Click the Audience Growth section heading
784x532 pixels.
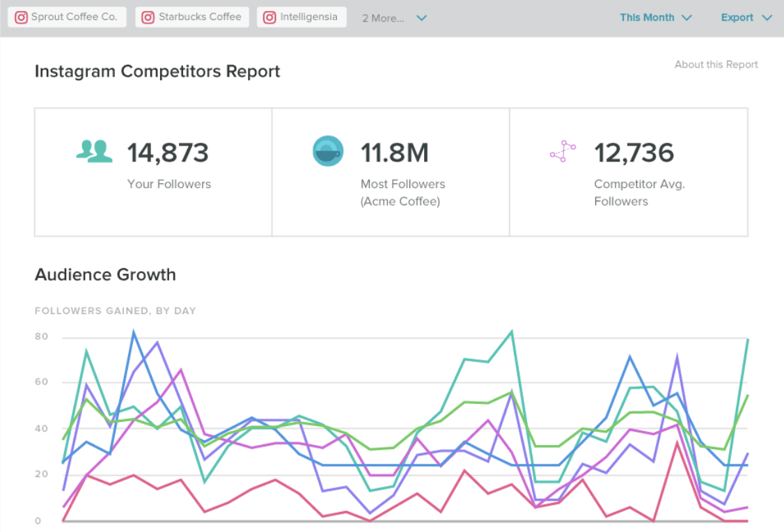pyautogui.click(x=105, y=274)
